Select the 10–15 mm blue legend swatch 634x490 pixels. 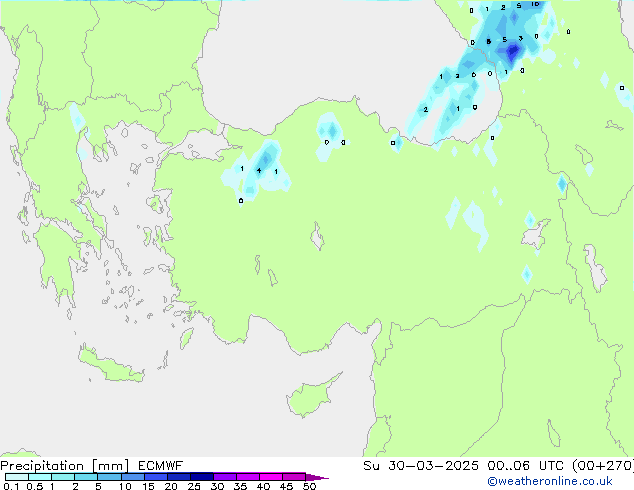point(132,477)
